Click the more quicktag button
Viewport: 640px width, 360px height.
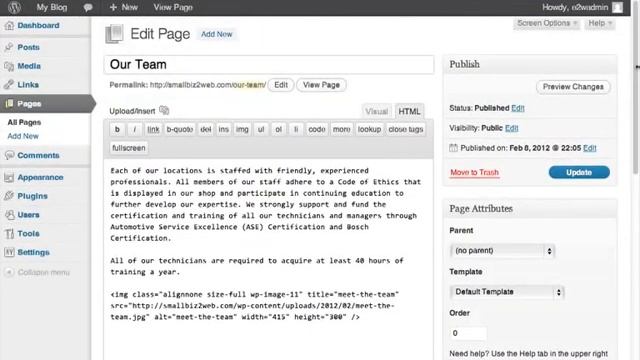(x=341, y=129)
